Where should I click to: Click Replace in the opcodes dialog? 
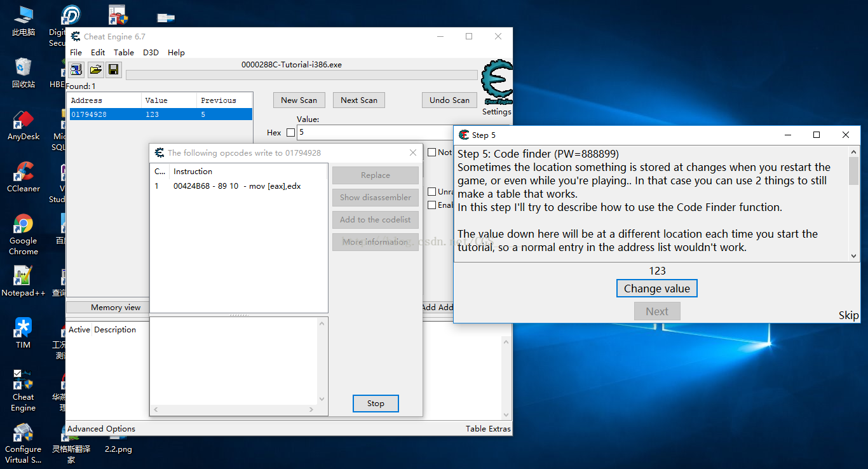[x=376, y=175]
